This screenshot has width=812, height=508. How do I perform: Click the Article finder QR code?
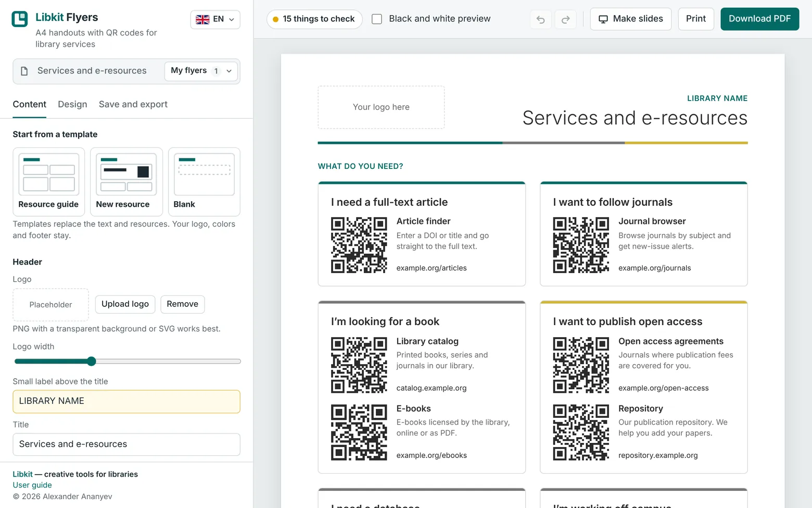click(359, 245)
